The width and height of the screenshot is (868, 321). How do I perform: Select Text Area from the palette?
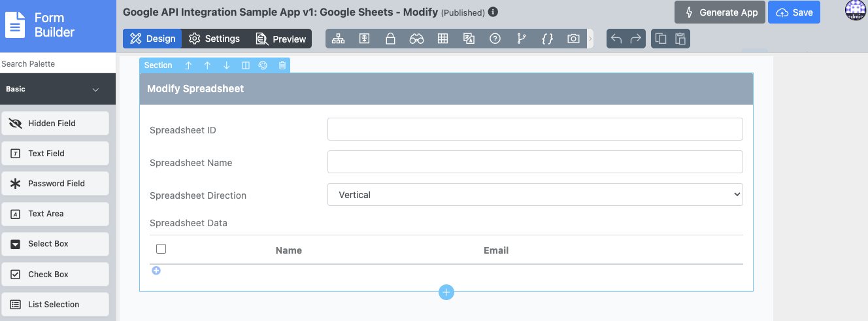(x=56, y=213)
